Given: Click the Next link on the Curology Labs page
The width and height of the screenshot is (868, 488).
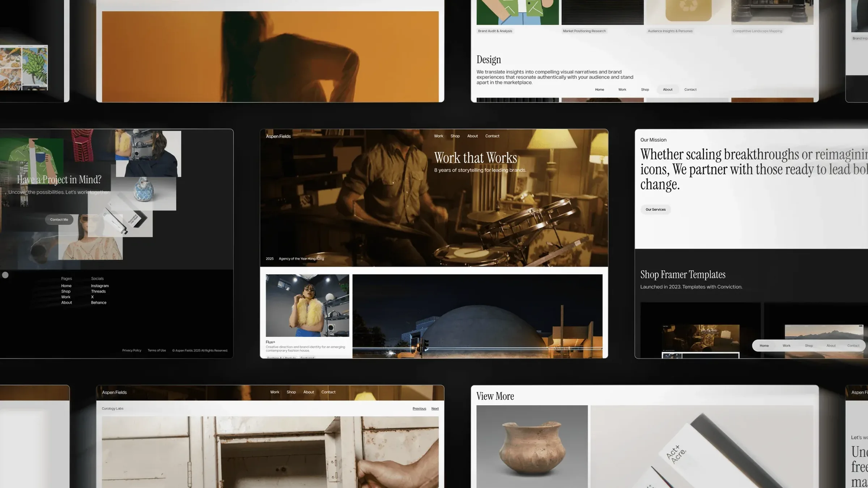Looking at the screenshot, I should 435,408.
